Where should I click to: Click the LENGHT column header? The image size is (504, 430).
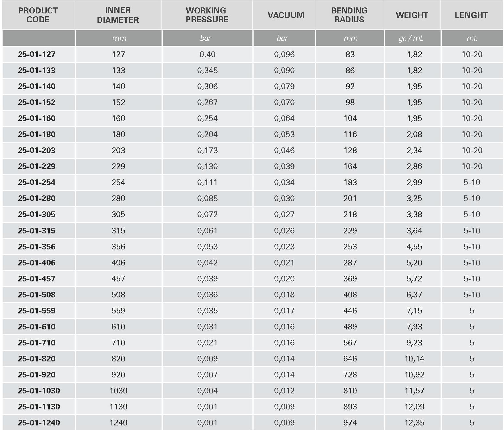click(471, 15)
